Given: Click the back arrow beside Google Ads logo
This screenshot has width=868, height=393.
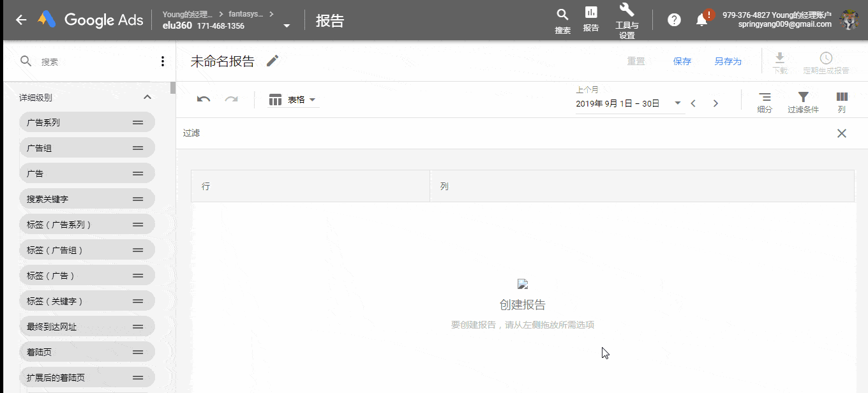Looking at the screenshot, I should [x=21, y=20].
